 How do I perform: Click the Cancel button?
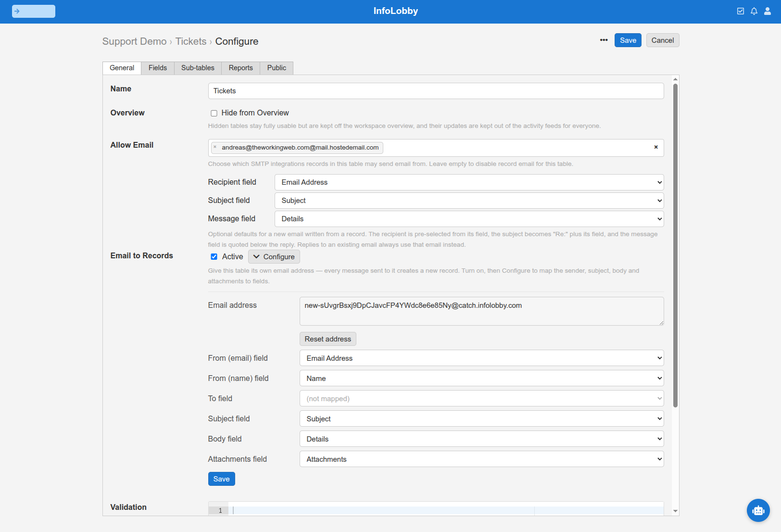tap(663, 40)
